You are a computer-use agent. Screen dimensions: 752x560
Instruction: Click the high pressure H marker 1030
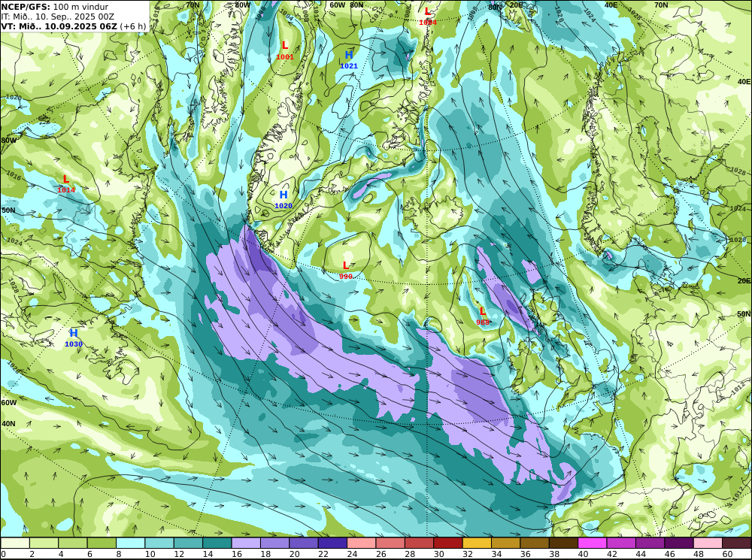74,333
